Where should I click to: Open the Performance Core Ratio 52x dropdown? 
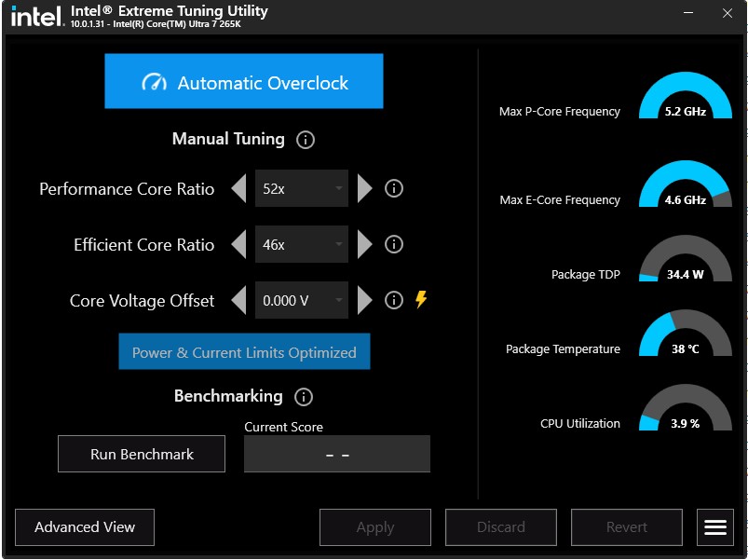(x=301, y=188)
